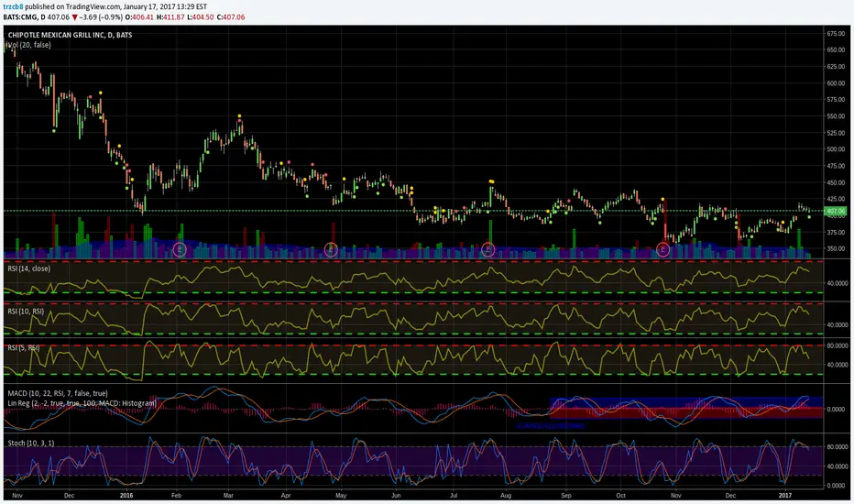Viewport: 854px width, 504px height.
Task: Click the O:406.41 open value
Action: coord(139,17)
